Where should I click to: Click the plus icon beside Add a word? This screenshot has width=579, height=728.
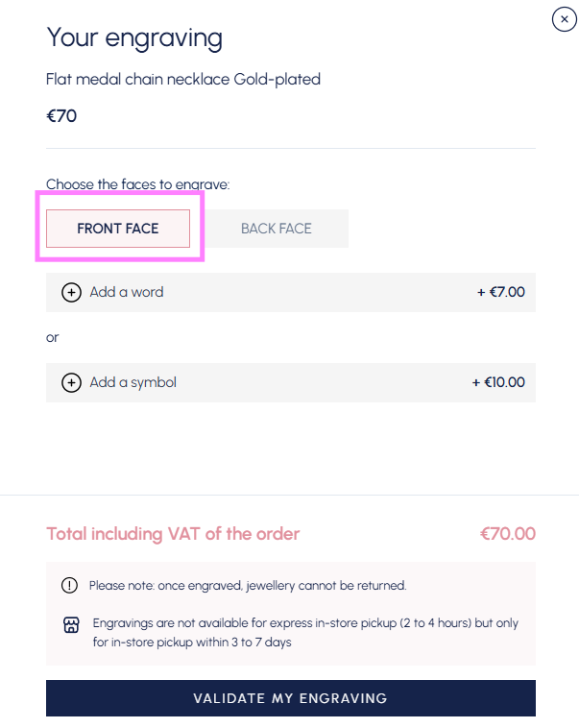pos(71,293)
